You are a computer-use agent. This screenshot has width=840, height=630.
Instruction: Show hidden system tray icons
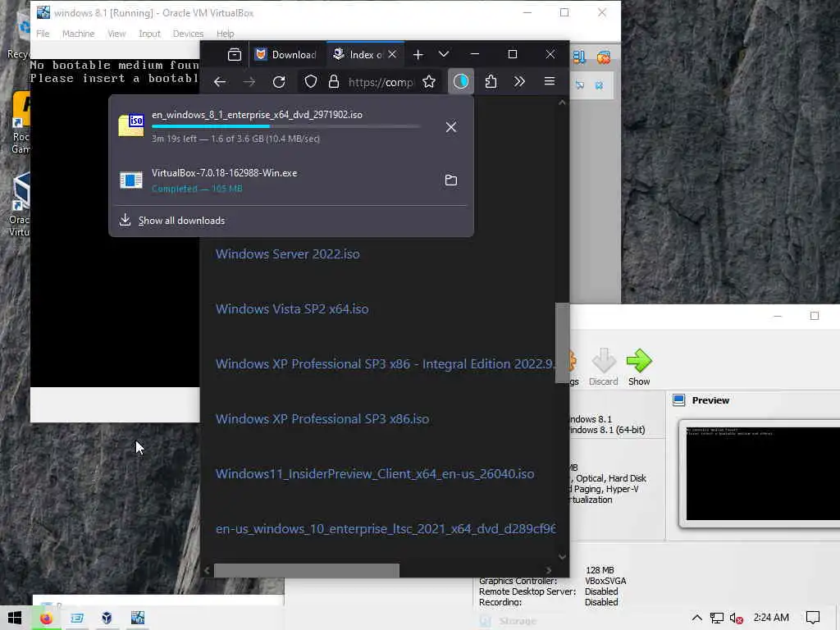[696, 618]
